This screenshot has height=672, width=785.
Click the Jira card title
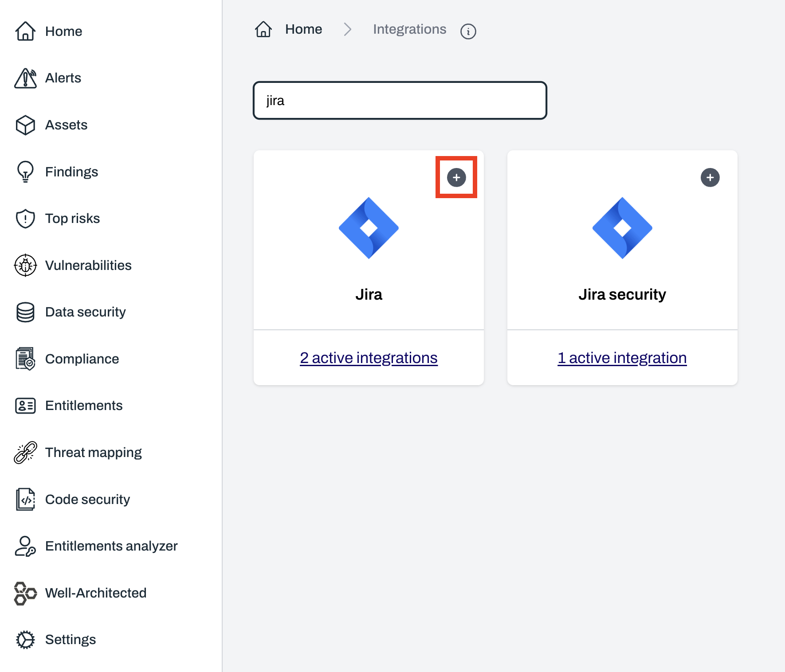(x=369, y=294)
